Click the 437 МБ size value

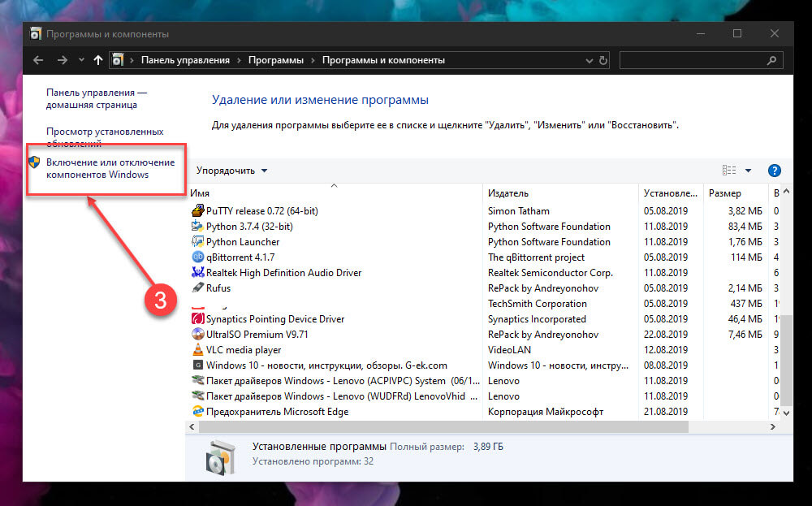coord(745,304)
